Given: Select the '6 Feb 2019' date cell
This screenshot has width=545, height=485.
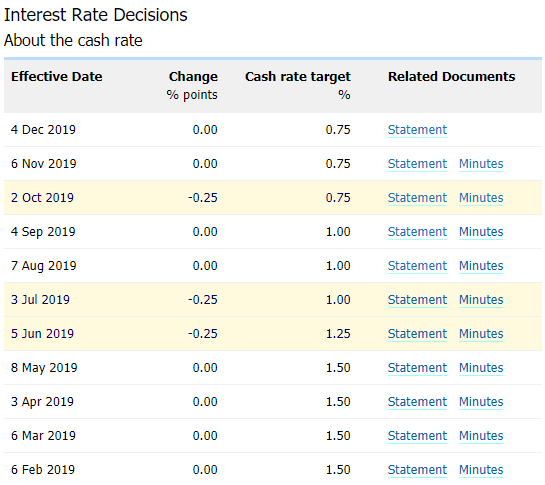Looking at the screenshot, I should tap(43, 470).
